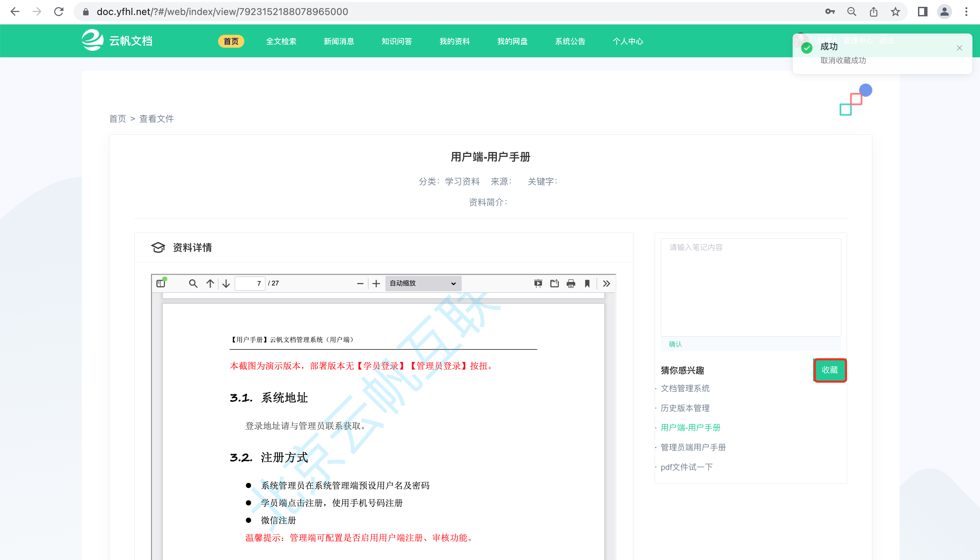980x560 pixels.
Task: Click the 云帆文档 logo
Action: (x=117, y=40)
